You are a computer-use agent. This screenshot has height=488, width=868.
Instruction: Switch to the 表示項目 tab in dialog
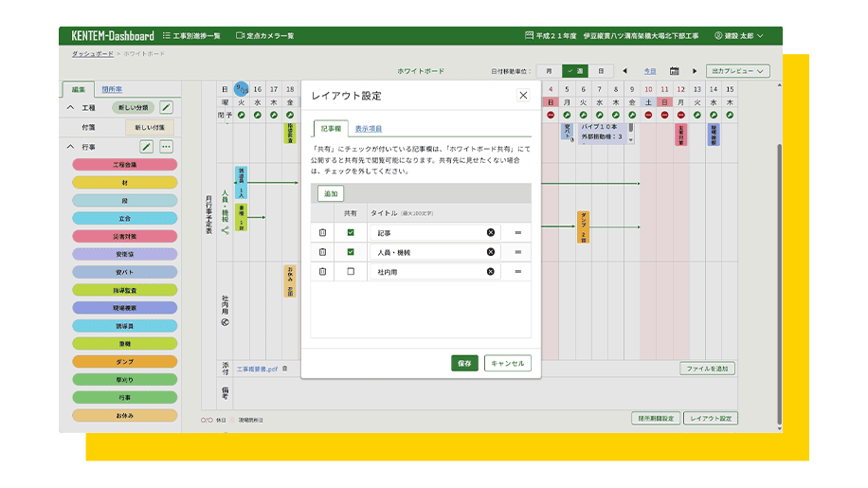(x=368, y=128)
